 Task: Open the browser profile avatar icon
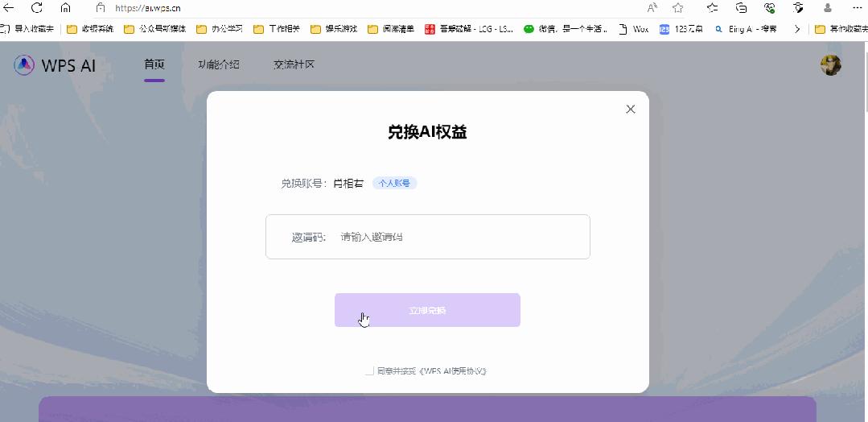(x=828, y=8)
